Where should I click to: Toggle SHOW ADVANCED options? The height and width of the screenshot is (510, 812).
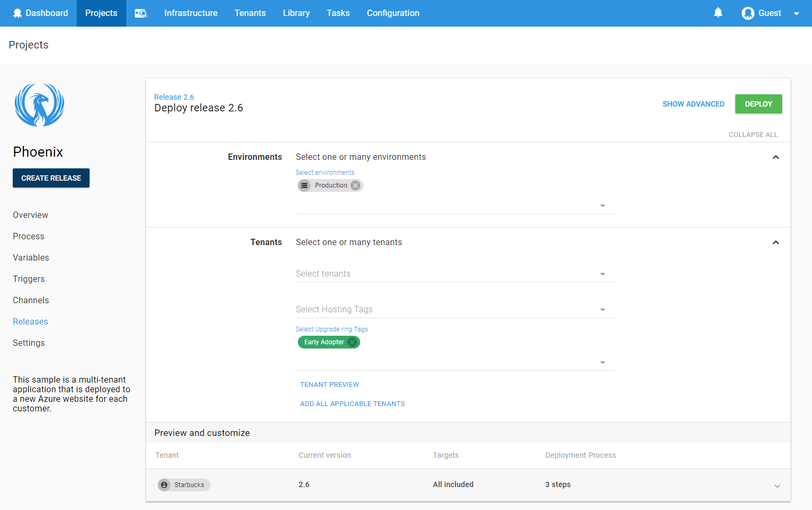click(x=693, y=104)
